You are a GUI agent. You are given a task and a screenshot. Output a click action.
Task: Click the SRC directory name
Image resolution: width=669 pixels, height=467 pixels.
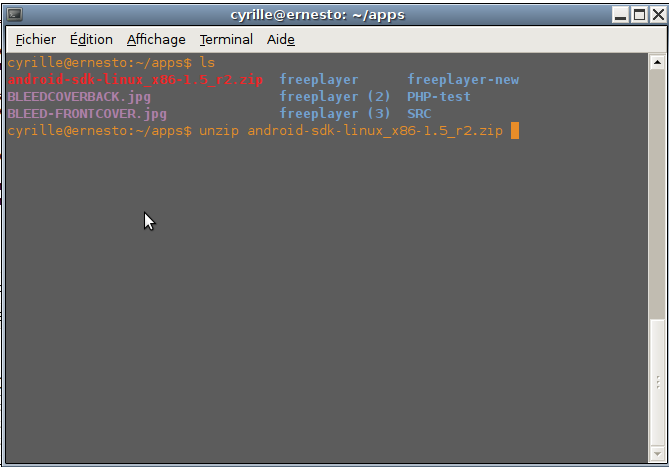point(419,114)
